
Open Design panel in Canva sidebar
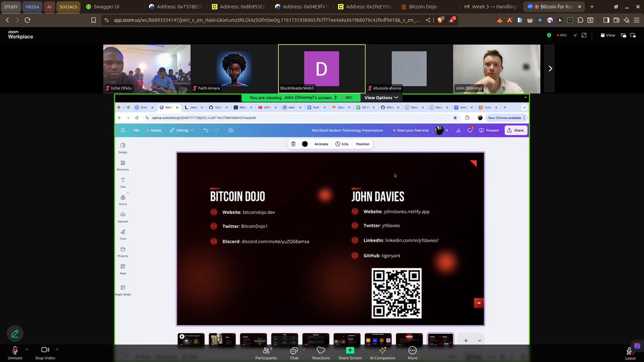123,148
